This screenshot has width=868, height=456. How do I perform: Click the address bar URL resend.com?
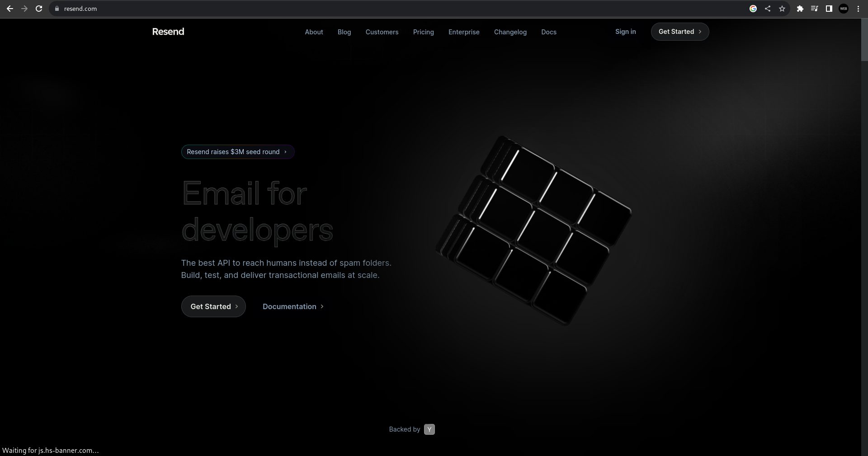[x=80, y=9]
